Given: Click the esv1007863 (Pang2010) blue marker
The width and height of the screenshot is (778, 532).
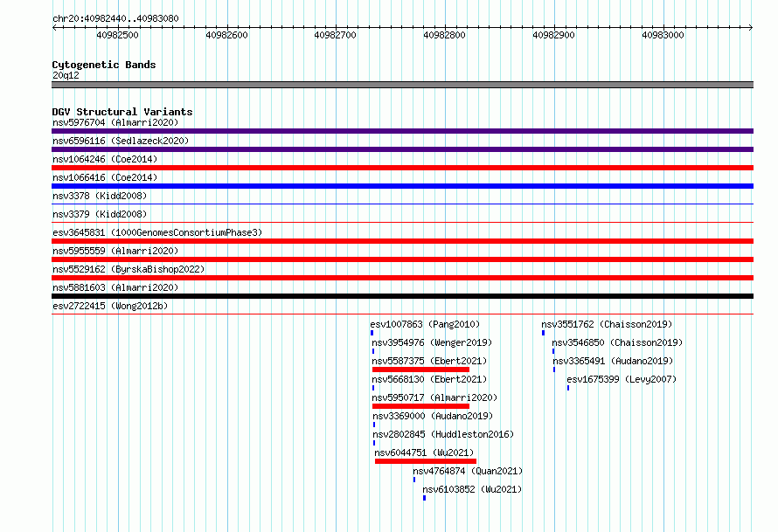Looking at the screenshot, I should (372, 333).
